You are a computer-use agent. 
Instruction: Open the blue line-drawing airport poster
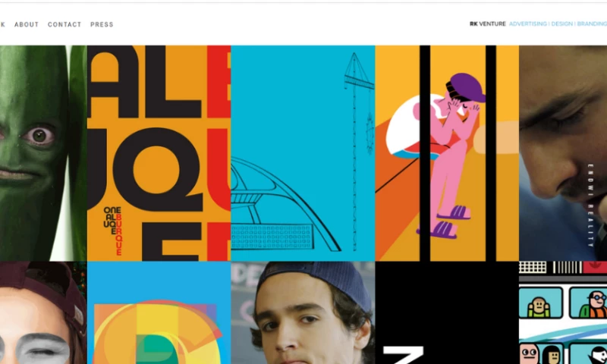[303, 153]
